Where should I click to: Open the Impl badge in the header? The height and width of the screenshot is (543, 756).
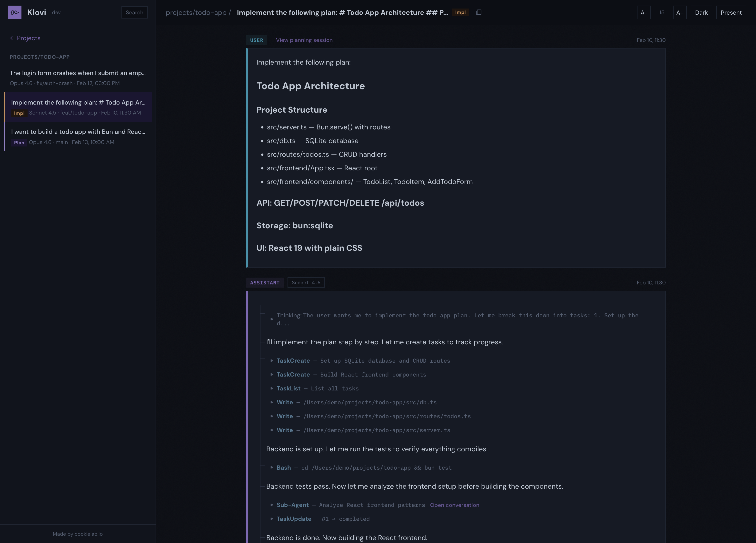pyautogui.click(x=460, y=12)
